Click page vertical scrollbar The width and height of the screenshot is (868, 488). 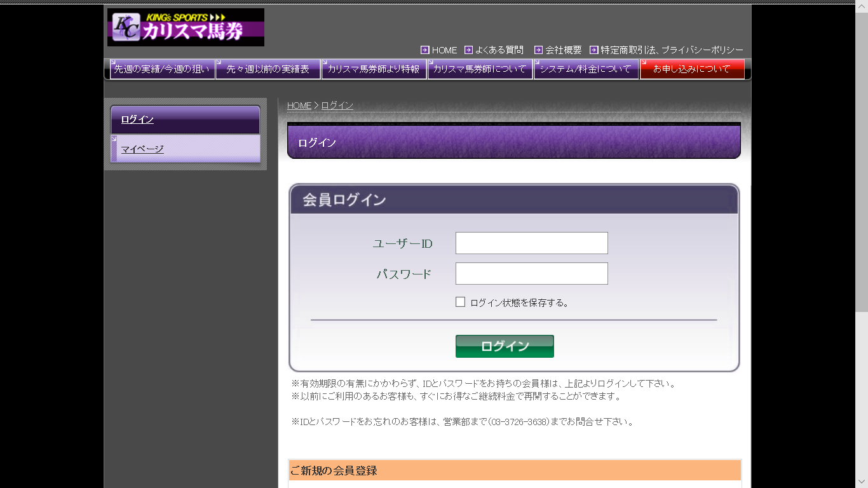tap(862, 161)
